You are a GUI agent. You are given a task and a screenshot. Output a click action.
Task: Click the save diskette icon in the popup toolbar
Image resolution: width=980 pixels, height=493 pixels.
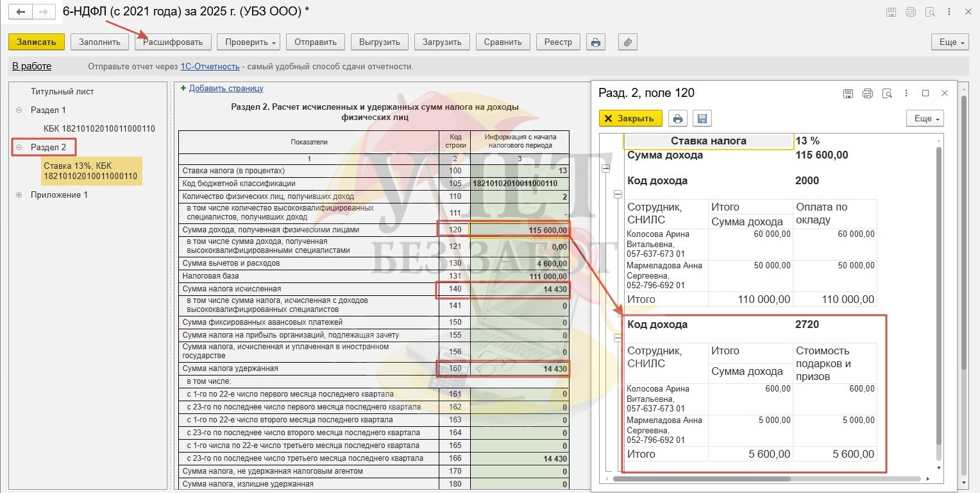point(702,119)
